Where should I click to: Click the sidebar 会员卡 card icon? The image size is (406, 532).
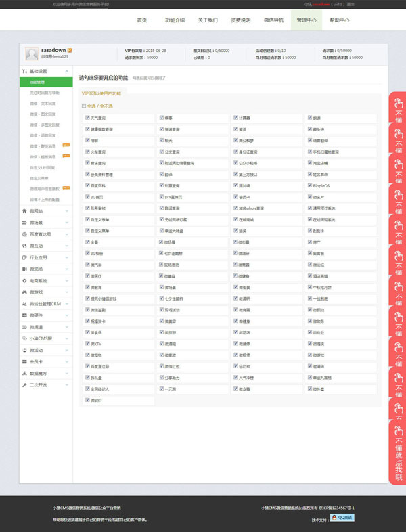(x=24, y=361)
